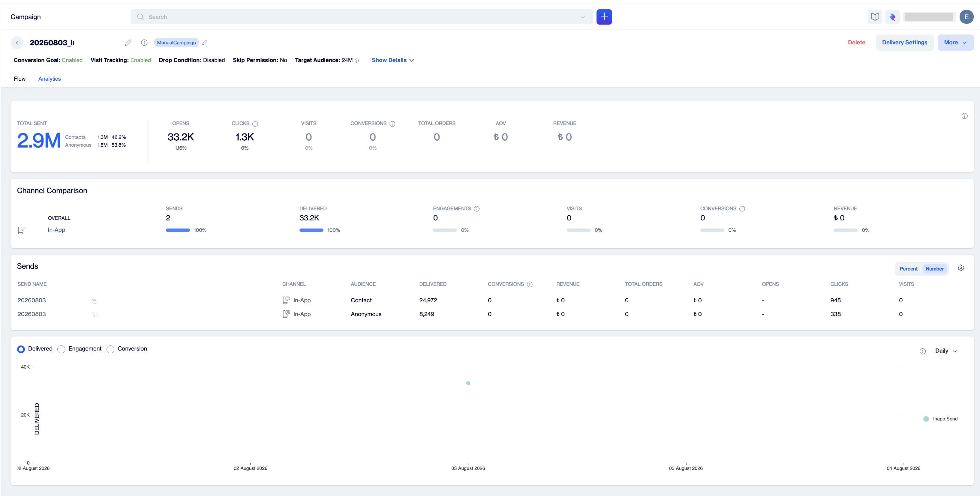This screenshot has width=980, height=496.
Task: Open the Daily interval dropdown
Action: click(x=946, y=351)
